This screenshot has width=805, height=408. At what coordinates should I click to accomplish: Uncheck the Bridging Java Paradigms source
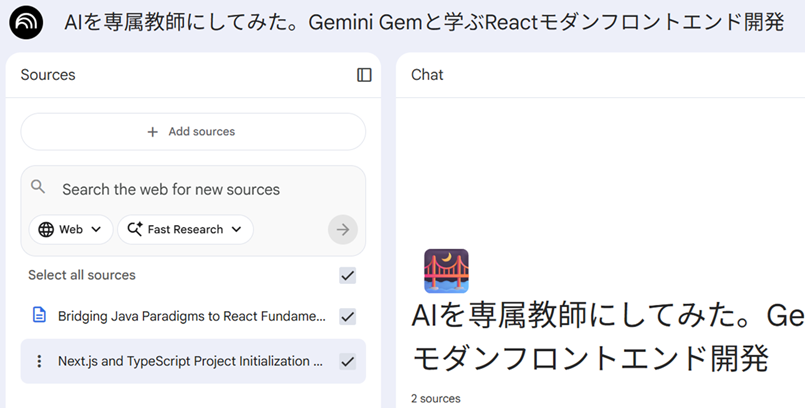(x=347, y=316)
